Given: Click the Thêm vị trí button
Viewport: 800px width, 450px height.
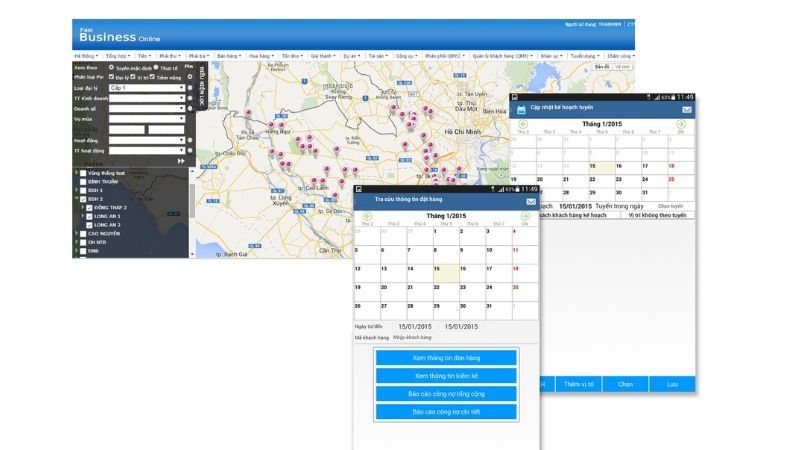Looking at the screenshot, I should coord(578,384).
